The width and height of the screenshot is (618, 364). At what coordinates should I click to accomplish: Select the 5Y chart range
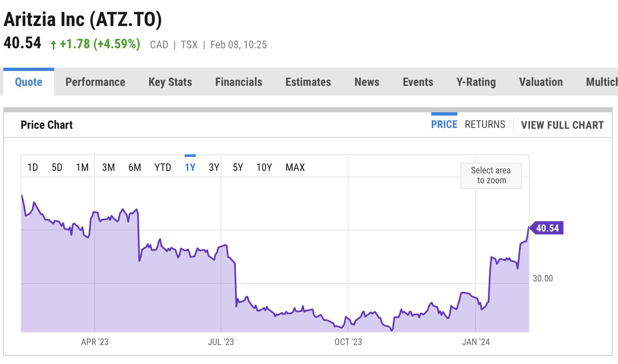pos(238,168)
